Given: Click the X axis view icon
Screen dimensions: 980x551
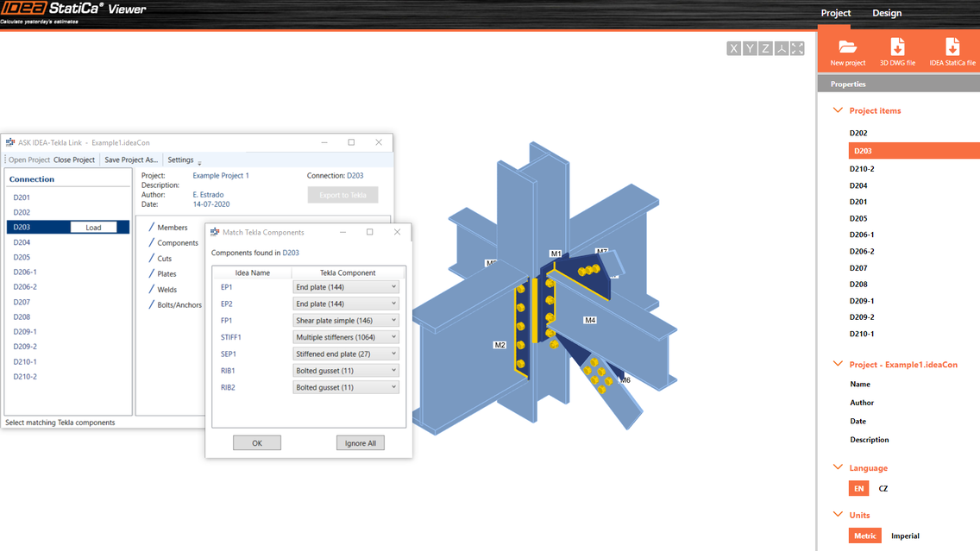Looking at the screenshot, I should coord(734,49).
